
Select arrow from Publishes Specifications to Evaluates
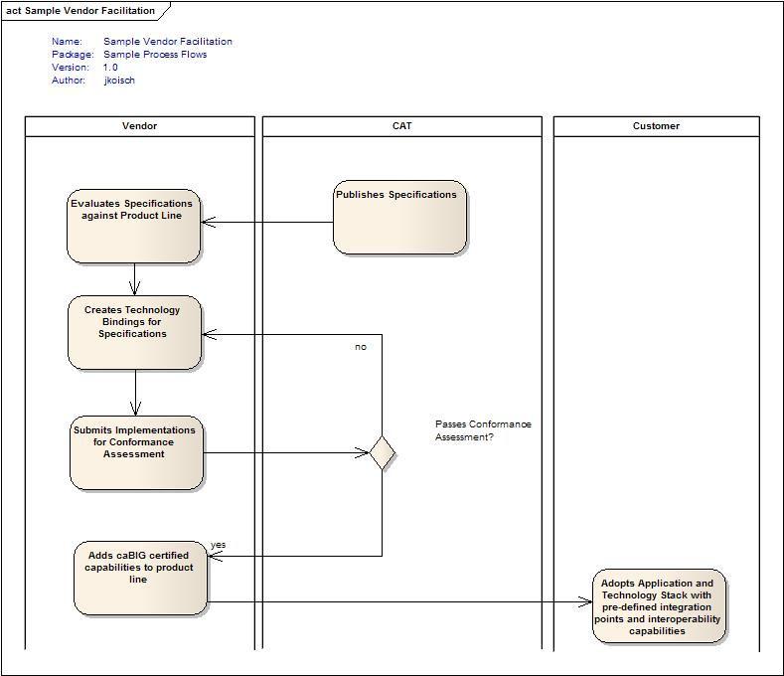click(266, 222)
